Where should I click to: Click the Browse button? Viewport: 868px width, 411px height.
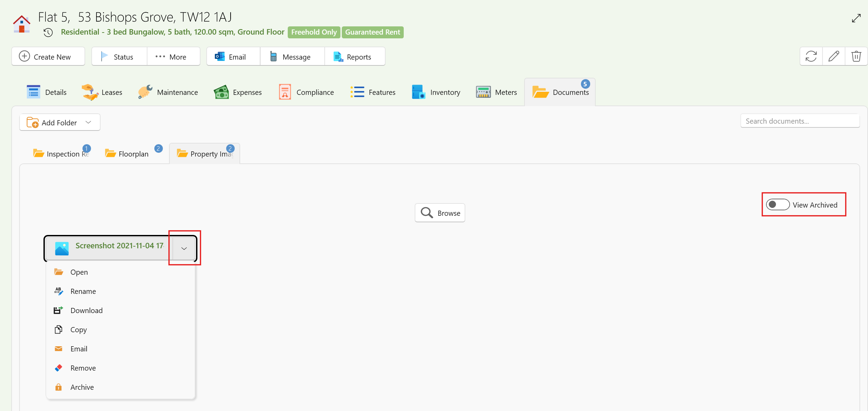(x=440, y=213)
